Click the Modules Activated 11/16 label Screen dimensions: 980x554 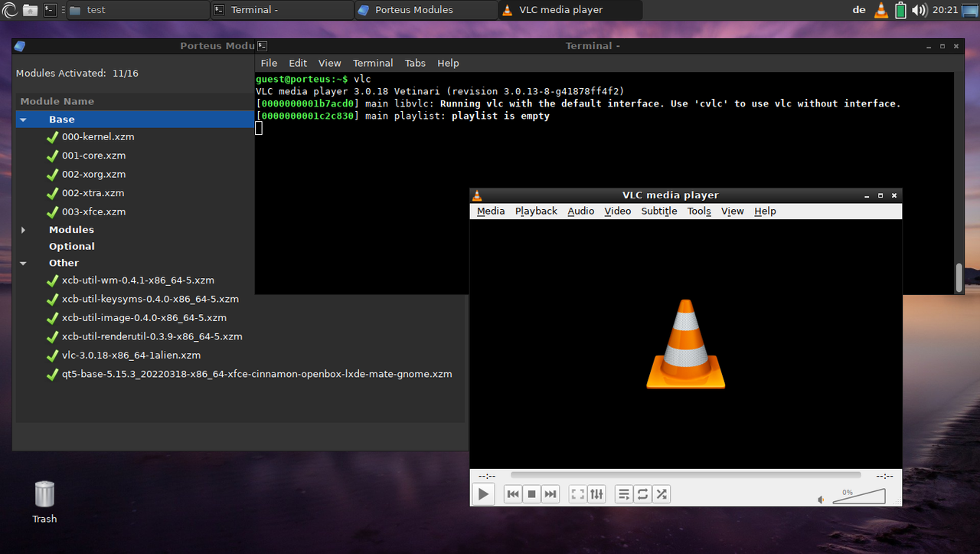(x=77, y=74)
